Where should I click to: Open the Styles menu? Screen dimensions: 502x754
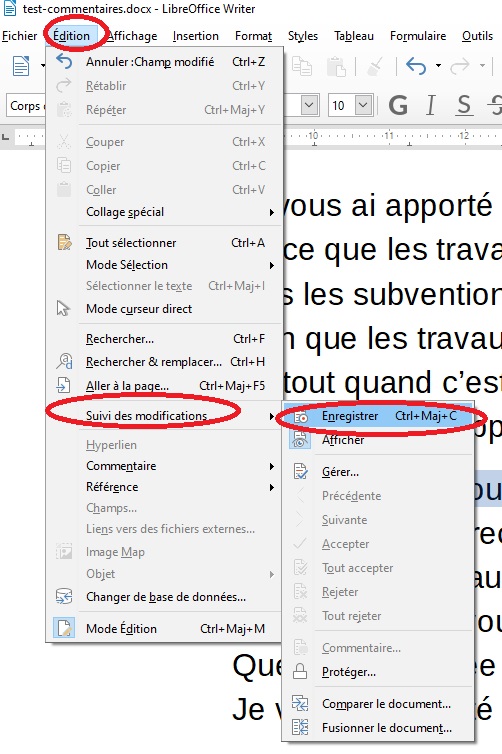pos(302,36)
